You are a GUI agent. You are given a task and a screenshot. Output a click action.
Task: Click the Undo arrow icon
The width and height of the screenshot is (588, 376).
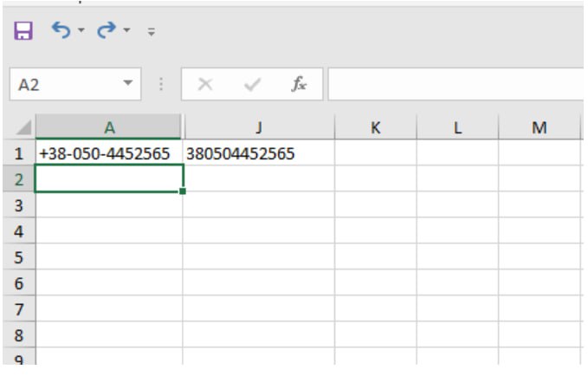[x=61, y=31]
